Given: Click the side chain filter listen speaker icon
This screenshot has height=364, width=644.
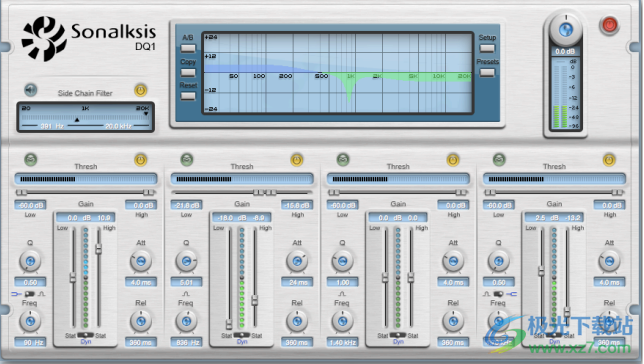Looking at the screenshot, I should coord(30,90).
